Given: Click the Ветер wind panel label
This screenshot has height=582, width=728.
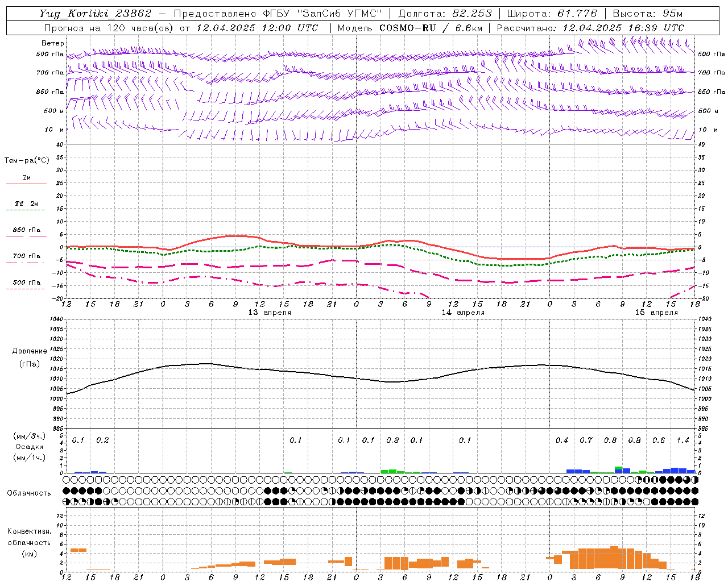Looking at the screenshot, I should tap(53, 43).
